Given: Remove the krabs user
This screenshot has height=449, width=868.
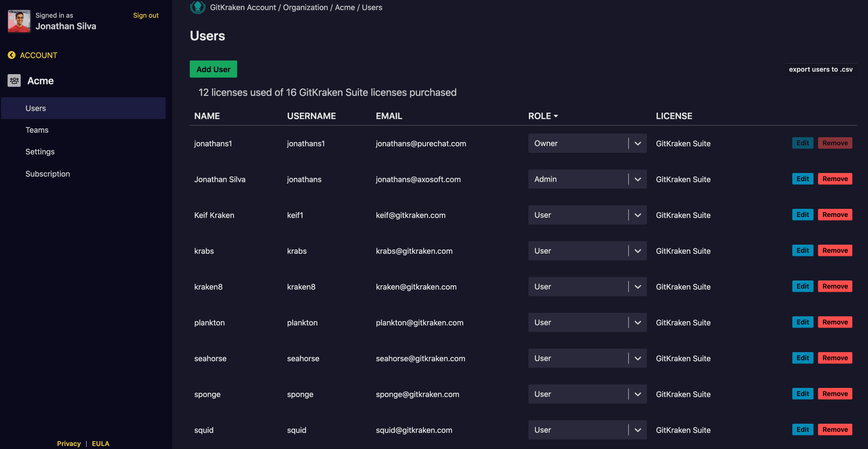Looking at the screenshot, I should point(835,250).
